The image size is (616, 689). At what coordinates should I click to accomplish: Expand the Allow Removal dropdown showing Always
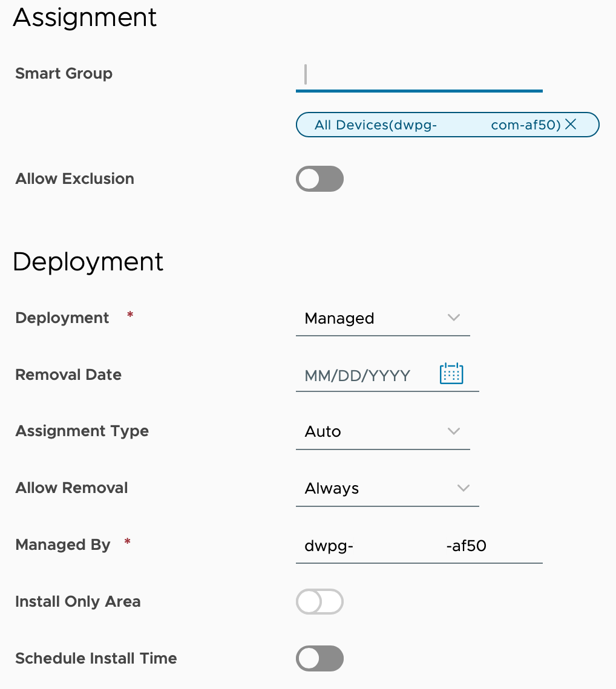point(387,488)
